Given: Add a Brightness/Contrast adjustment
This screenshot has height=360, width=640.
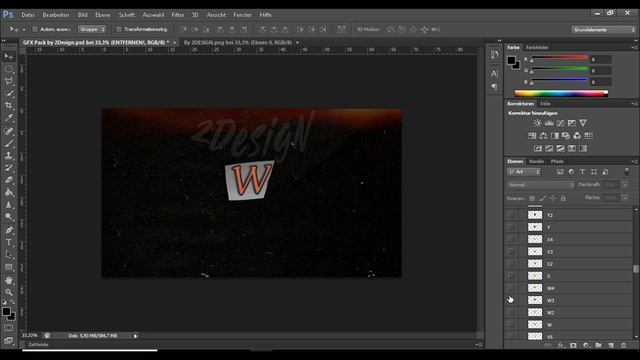Looking at the screenshot, I should (x=538, y=123).
